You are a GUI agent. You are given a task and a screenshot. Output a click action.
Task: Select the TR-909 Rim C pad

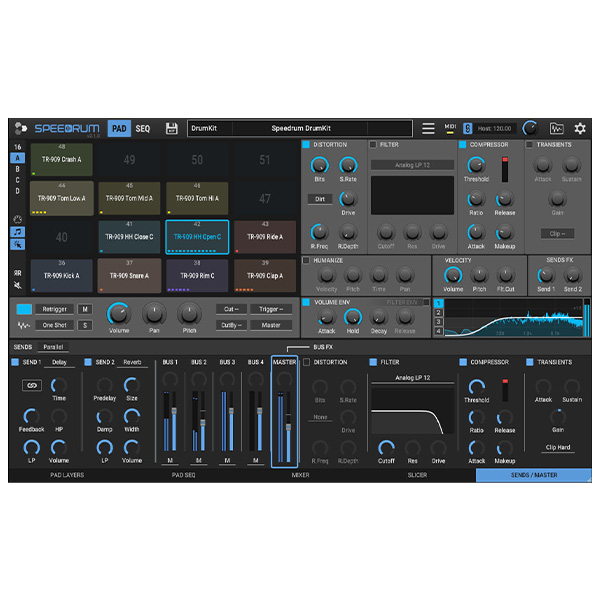(197, 276)
